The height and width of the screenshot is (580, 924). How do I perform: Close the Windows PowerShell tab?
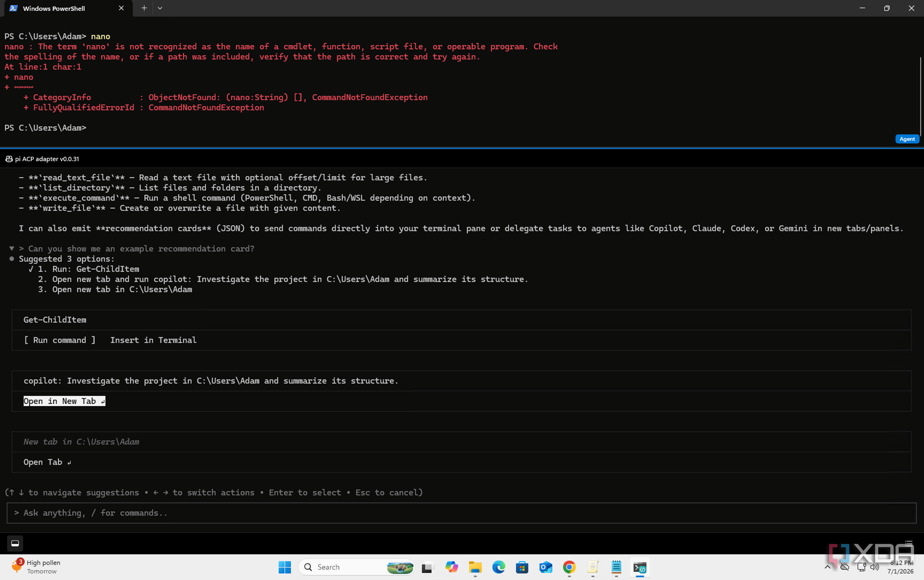121,8
